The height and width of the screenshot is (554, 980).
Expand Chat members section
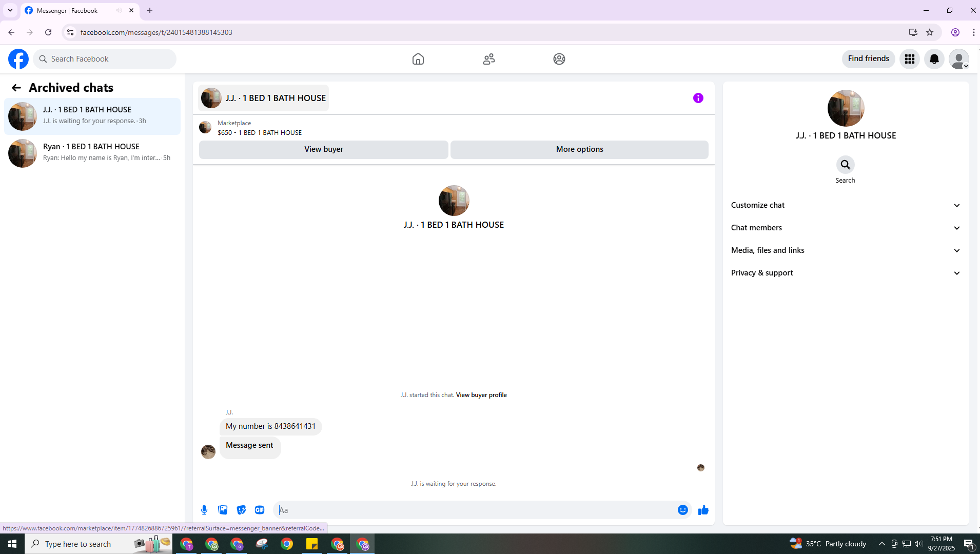point(846,228)
